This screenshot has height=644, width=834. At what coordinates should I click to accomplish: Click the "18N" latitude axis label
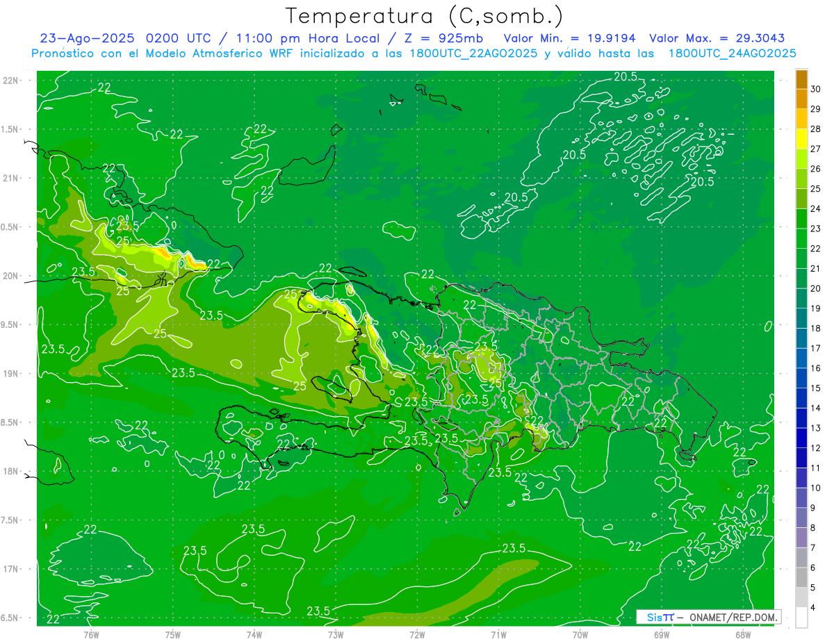pos(11,472)
